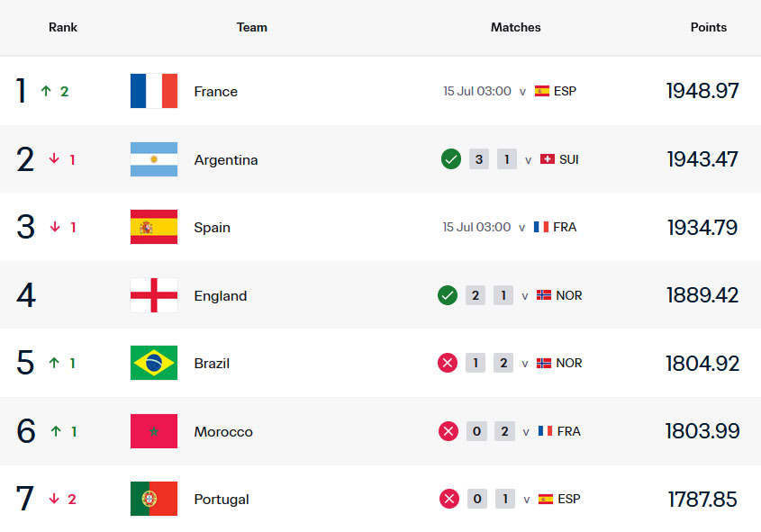Select the Spain flag in team column
The image size is (761, 532).
[x=154, y=227]
